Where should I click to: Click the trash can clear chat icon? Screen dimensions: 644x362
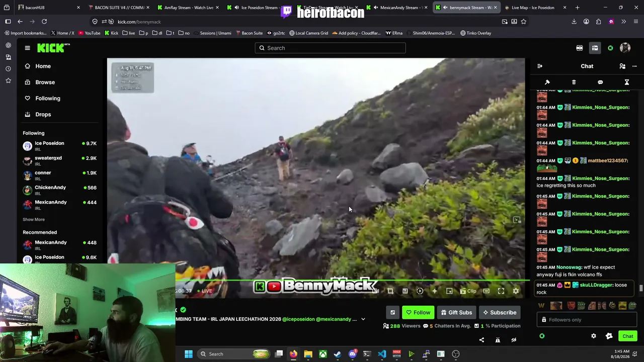574,82
